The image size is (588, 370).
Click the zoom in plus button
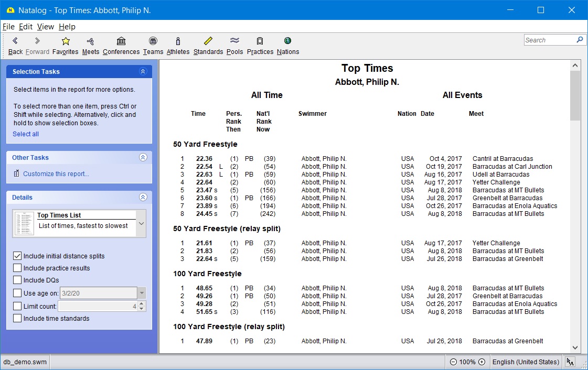coord(482,362)
